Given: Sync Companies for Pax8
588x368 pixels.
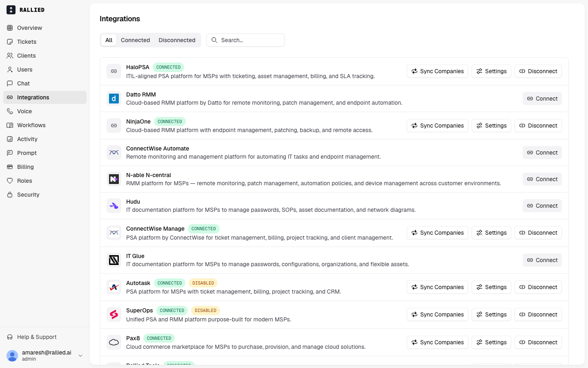Looking at the screenshot, I should pyautogui.click(x=437, y=342).
